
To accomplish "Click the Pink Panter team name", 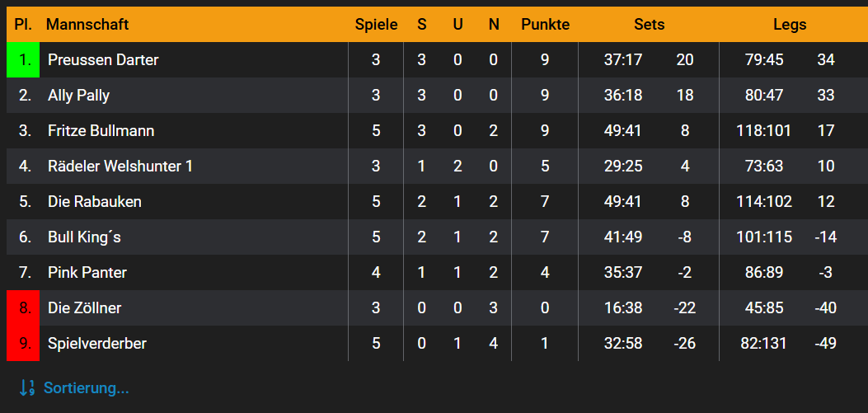I will click(x=87, y=273).
